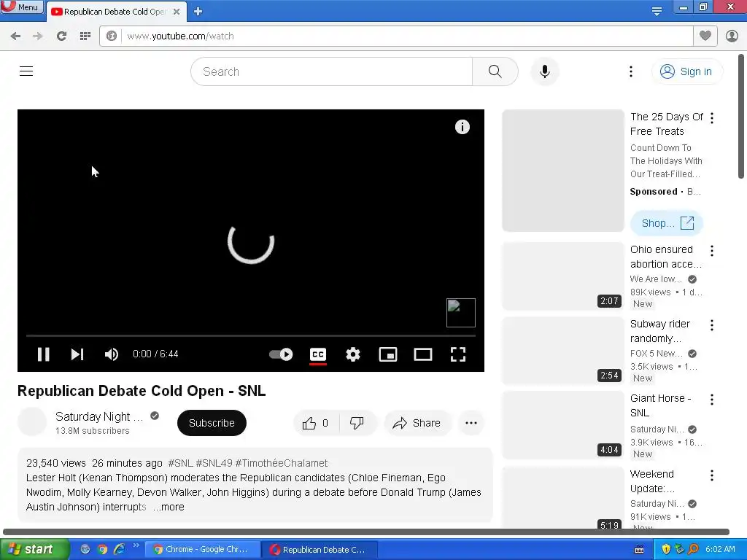Select the Republican Debate Cold Open tab

point(115,12)
